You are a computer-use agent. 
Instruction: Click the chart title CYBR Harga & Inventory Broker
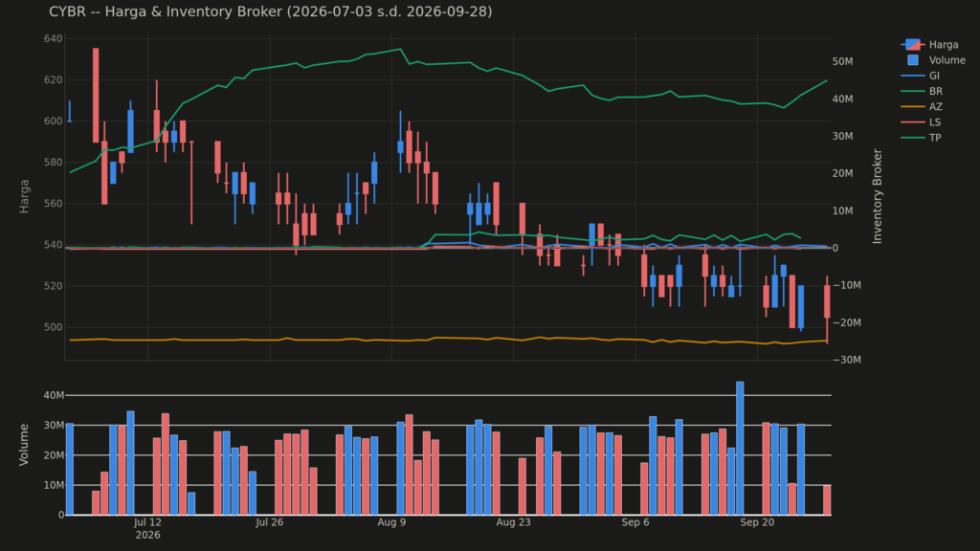click(x=271, y=11)
